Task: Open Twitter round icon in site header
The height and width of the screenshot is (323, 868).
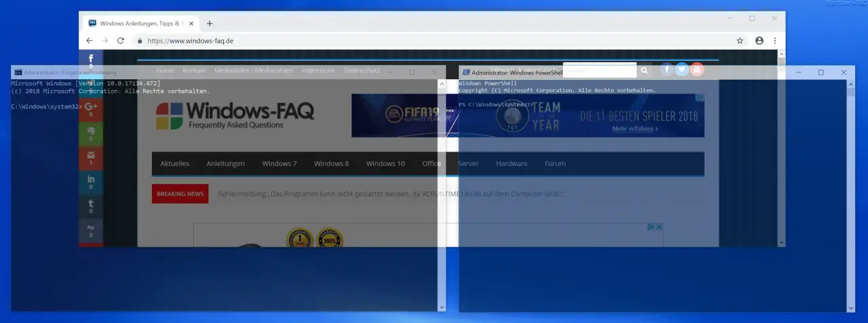Action: point(682,69)
